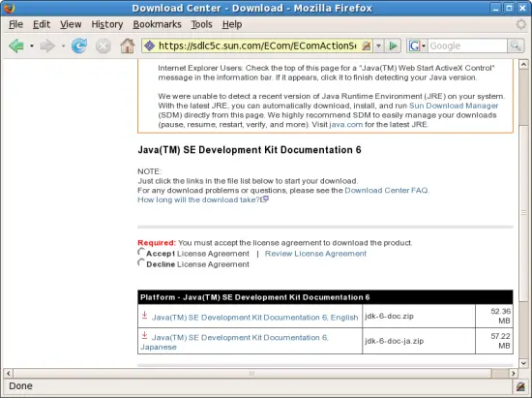Click the Done status bar text
This screenshot has height=398, width=532.
coord(20,386)
